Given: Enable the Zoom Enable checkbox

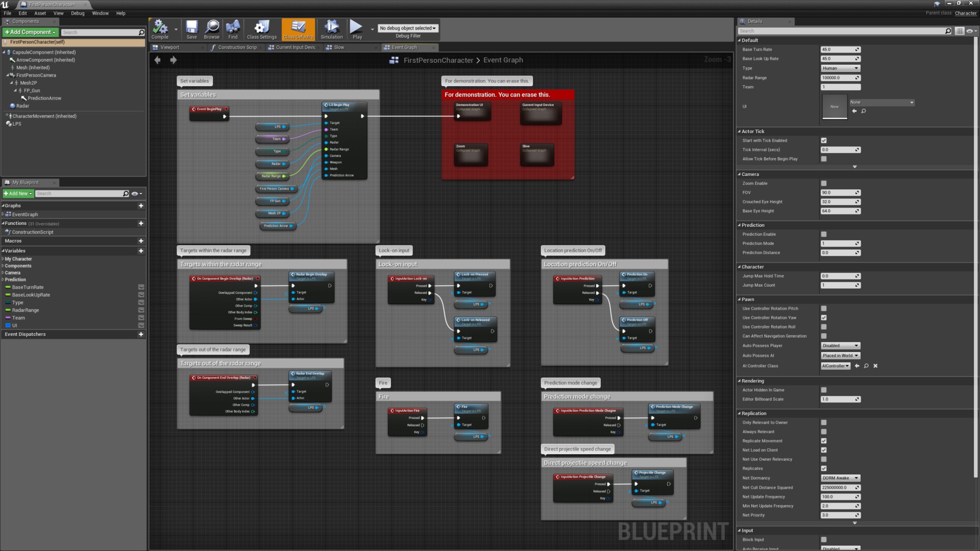Looking at the screenshot, I should (823, 184).
